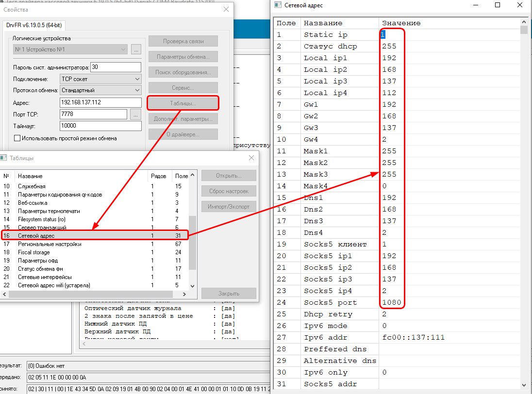Open the Протокол обмена dropdown

tap(136, 90)
